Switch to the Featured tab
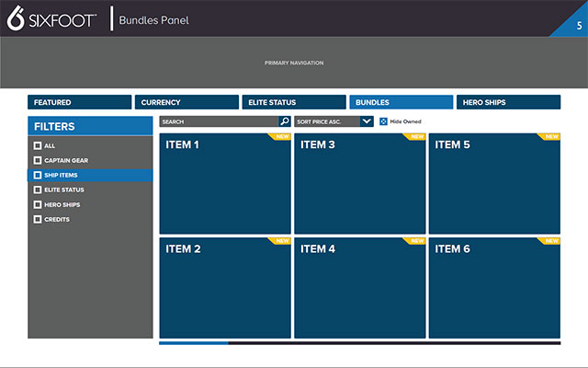This screenshot has height=368, width=588. coord(79,102)
